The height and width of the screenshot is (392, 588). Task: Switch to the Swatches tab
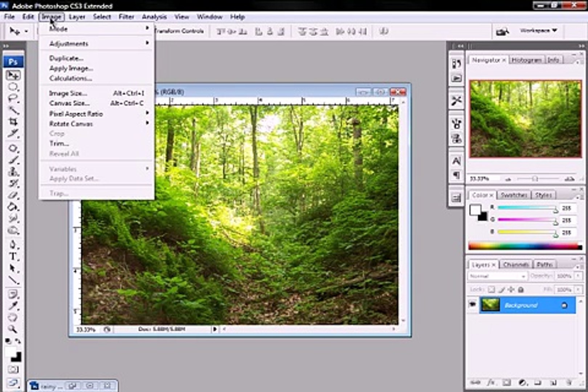point(514,195)
